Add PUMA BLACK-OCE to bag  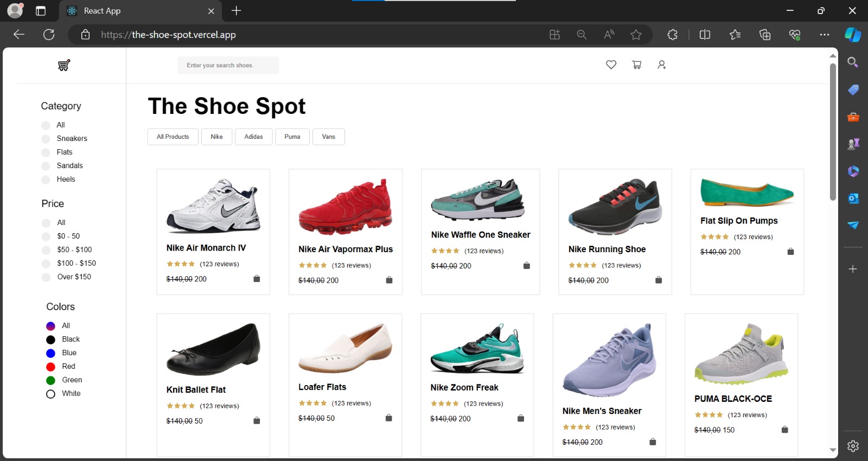coord(784,430)
